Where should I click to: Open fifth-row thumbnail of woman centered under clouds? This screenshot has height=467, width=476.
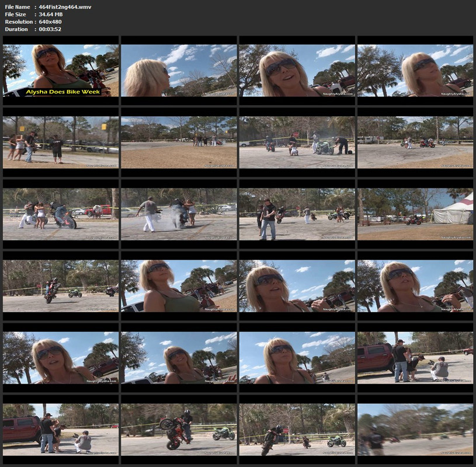point(297,358)
